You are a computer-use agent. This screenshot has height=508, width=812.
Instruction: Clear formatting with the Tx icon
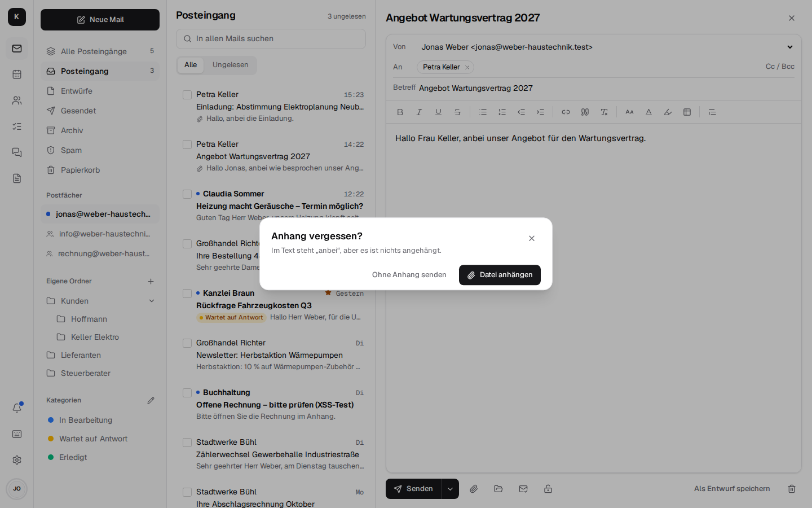pos(604,112)
